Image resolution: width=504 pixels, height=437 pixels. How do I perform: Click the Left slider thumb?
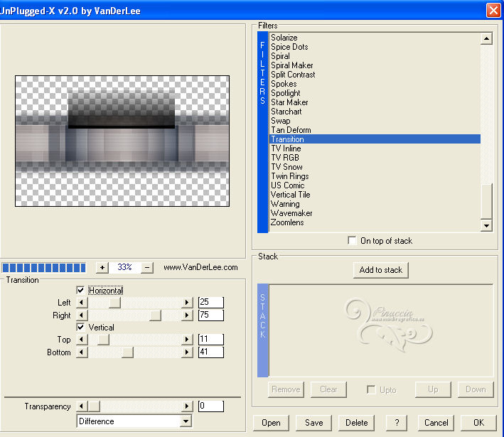(114, 303)
